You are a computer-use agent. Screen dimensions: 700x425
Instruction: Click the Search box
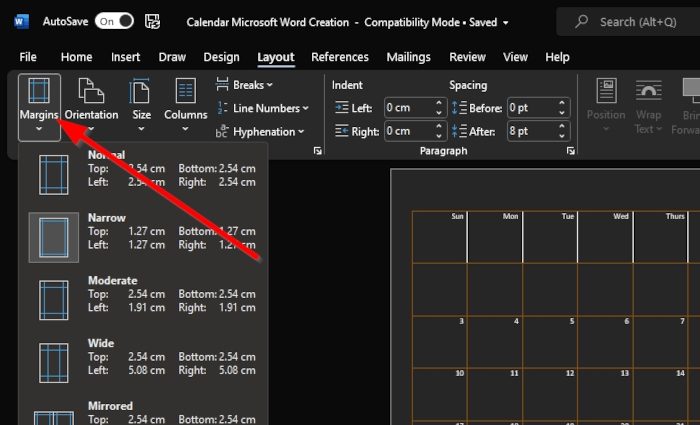point(628,22)
